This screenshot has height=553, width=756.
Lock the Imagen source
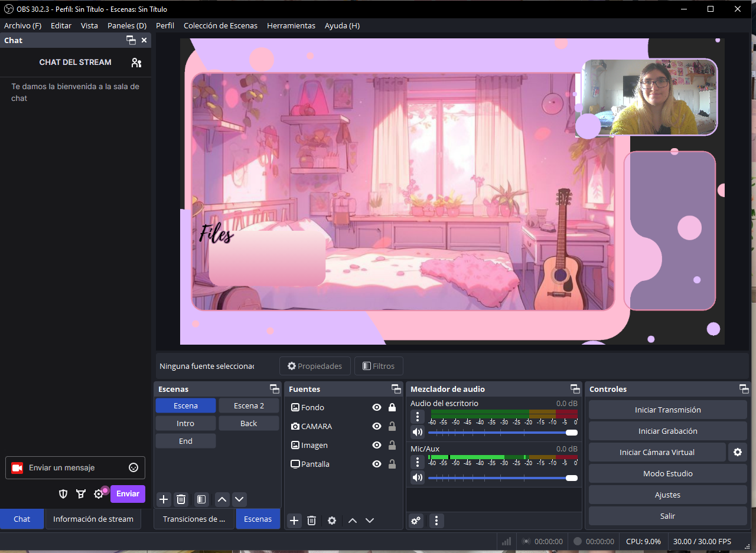(x=392, y=445)
